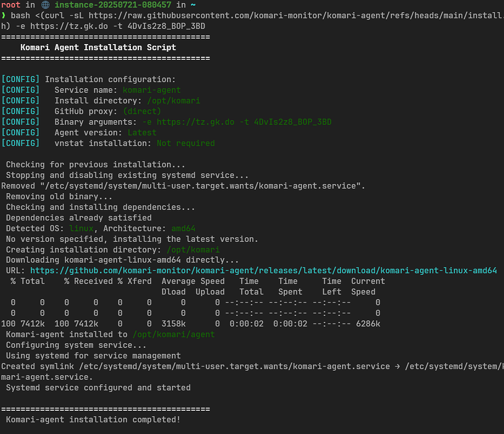Click the amd64 Architecture value

pyautogui.click(x=183, y=228)
